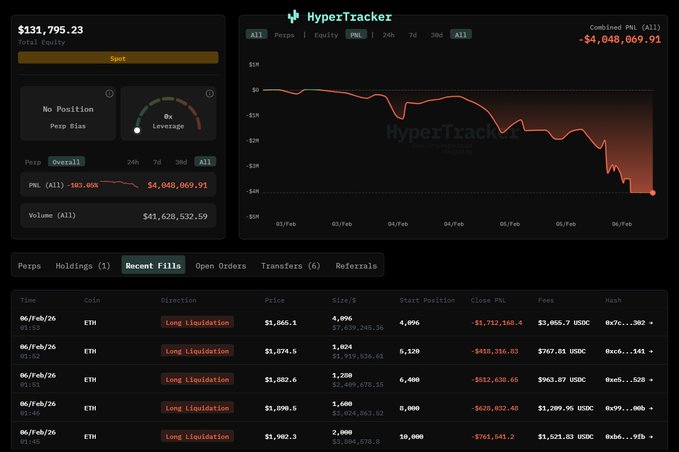This screenshot has height=452, width=679.
Task: Click fee value $963.87 USDC
Action: tap(562, 380)
